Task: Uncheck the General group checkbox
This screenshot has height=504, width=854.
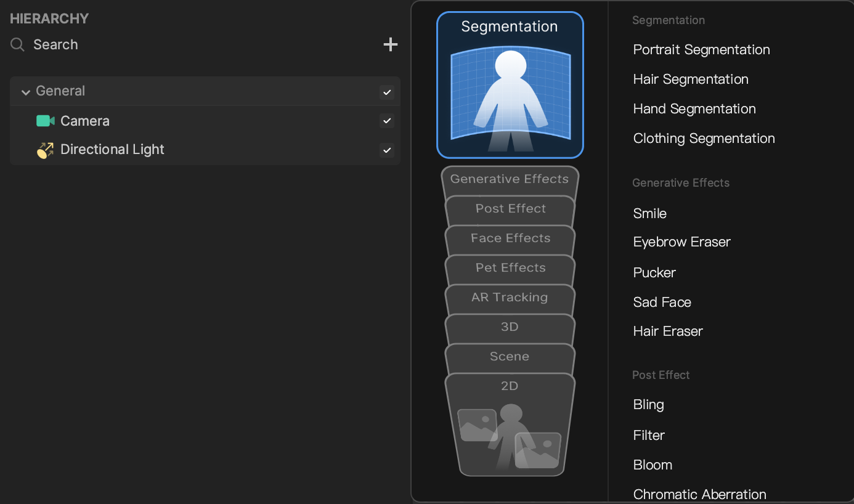Action: point(387,92)
